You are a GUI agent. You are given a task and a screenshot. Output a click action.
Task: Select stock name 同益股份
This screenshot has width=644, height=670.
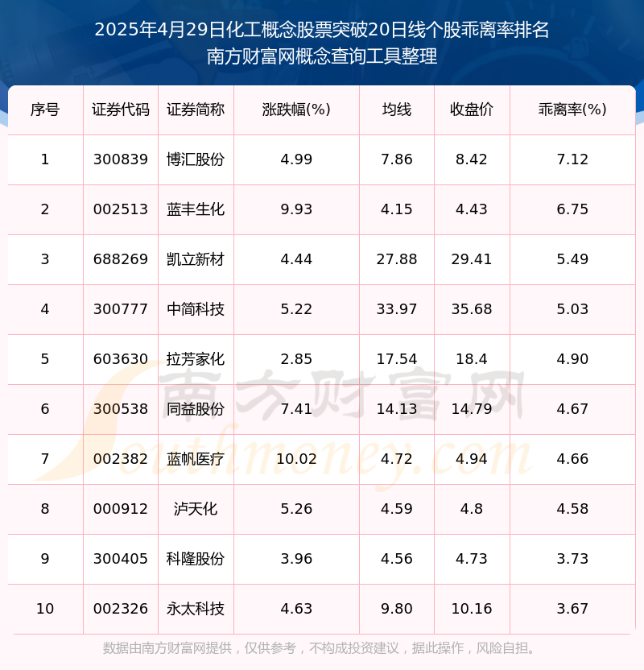pos(196,409)
